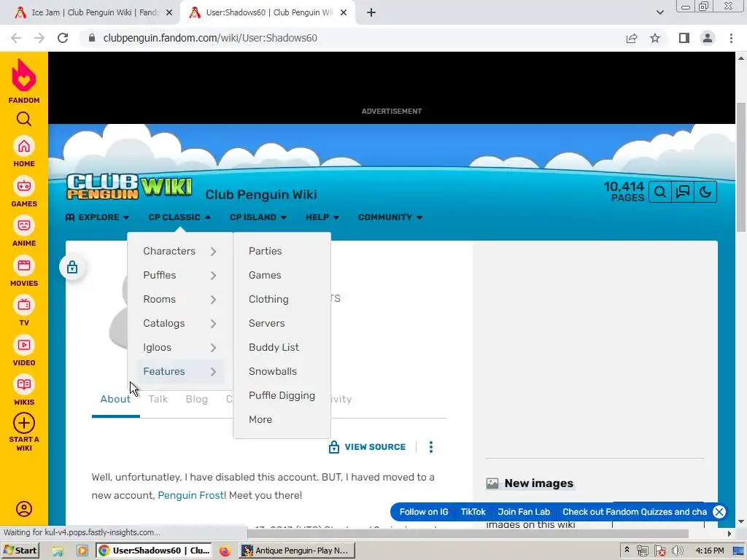This screenshot has height=560, width=747.
Task: Toggle dark mode moon icon
Action: click(x=705, y=192)
